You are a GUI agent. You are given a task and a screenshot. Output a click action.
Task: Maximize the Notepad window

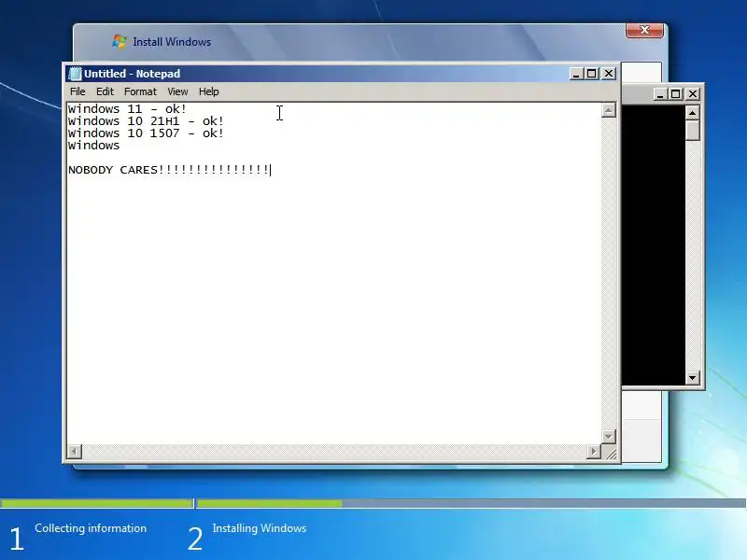tap(592, 74)
